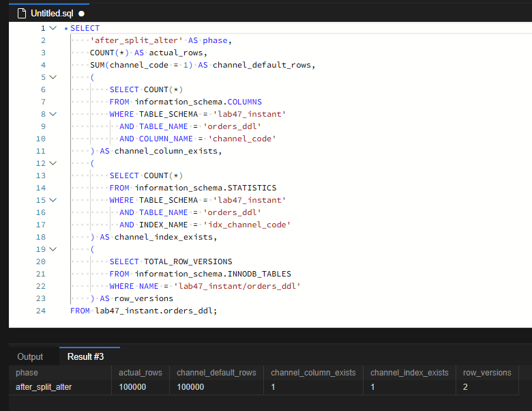The height and width of the screenshot is (411, 532).
Task: Collapse the subquery fold at line 5
Action: [x=53, y=77]
